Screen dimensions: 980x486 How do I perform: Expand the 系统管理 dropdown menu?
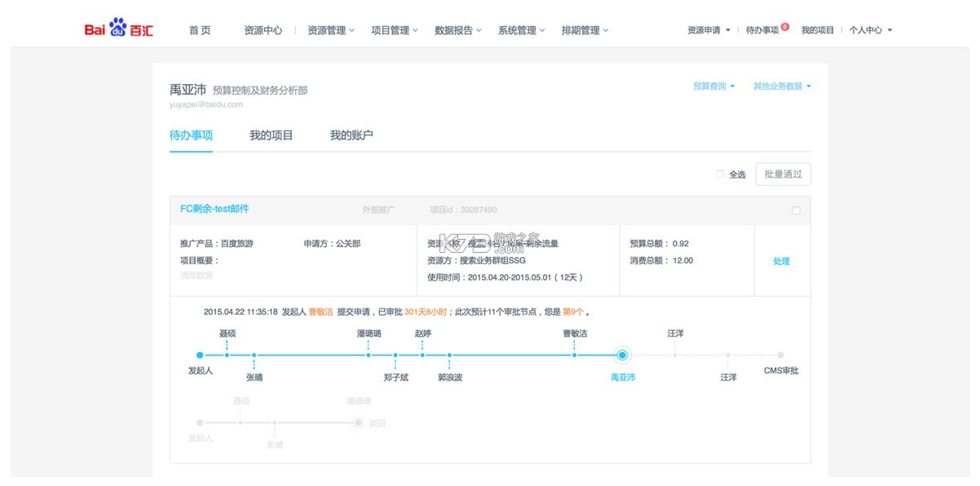pos(522,30)
